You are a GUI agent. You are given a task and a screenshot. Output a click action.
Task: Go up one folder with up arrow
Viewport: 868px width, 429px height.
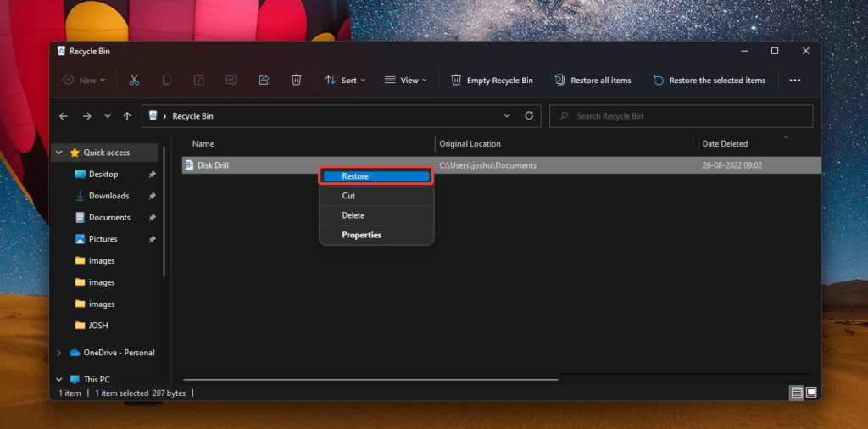[127, 116]
